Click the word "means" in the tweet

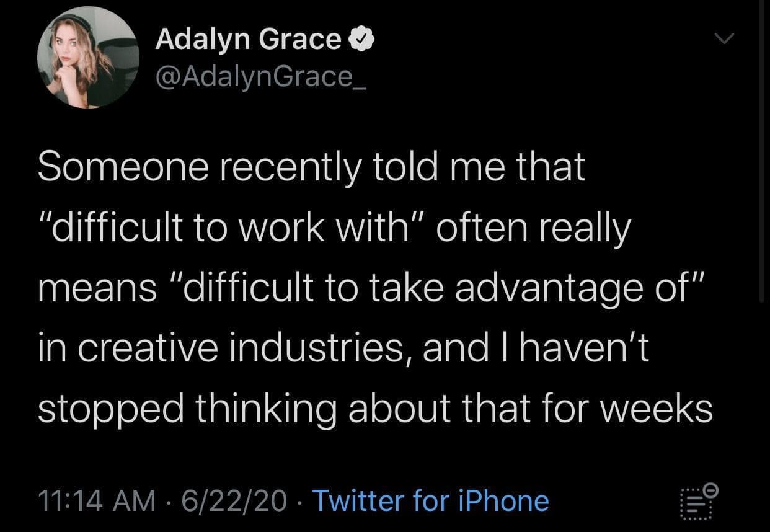pyautogui.click(x=97, y=289)
